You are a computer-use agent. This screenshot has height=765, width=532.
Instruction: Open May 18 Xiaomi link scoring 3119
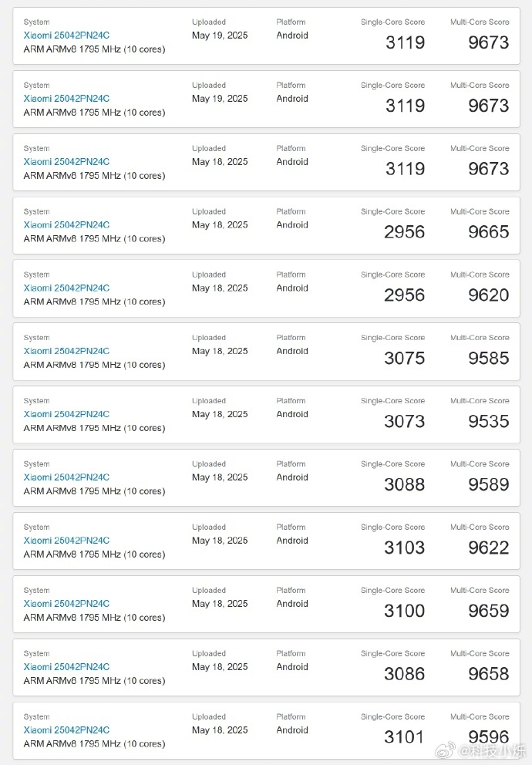[66, 161]
